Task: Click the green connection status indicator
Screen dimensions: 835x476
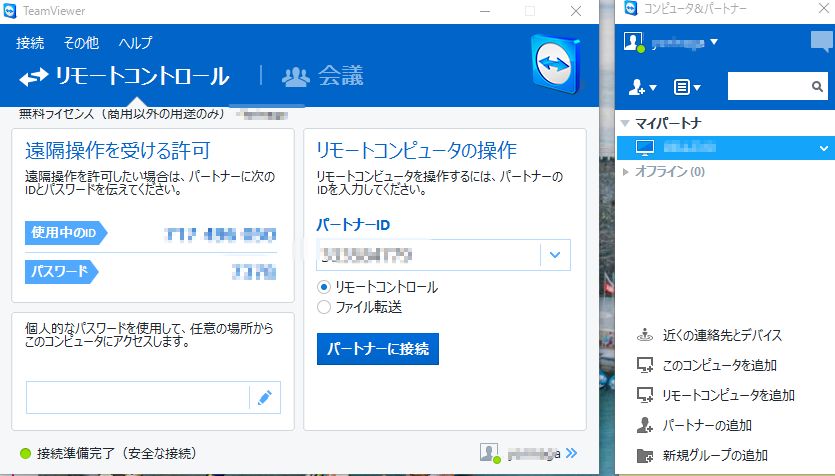Action: [26, 454]
